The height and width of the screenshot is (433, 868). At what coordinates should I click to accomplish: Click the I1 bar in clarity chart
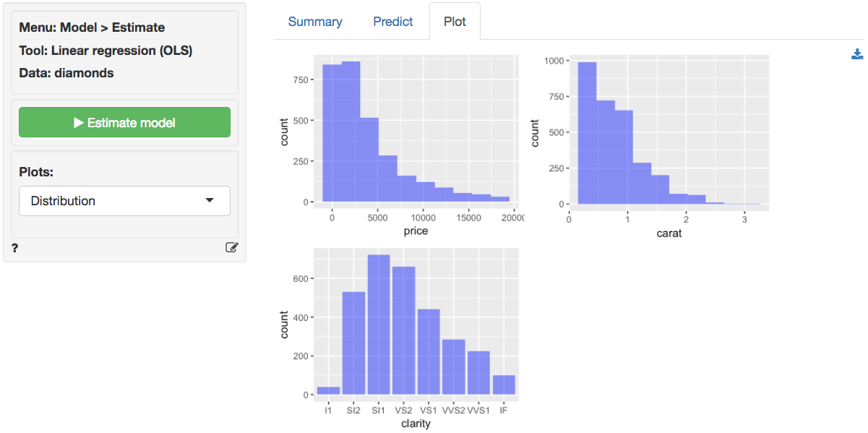tap(328, 390)
